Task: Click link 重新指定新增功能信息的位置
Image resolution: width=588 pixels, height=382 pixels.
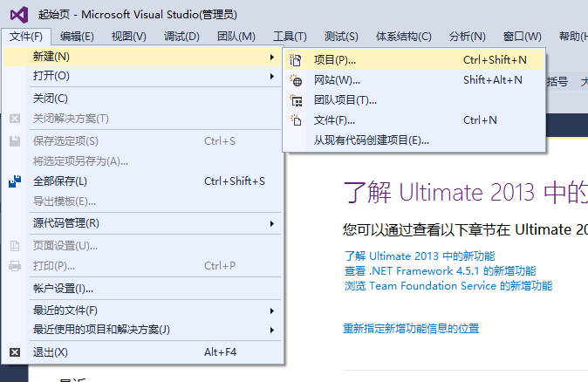Action: coord(411,329)
